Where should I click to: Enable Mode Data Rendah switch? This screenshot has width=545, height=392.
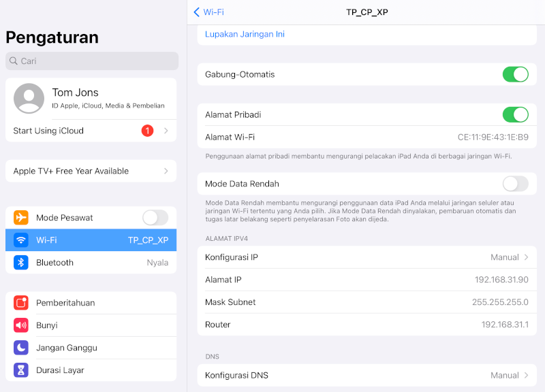[x=515, y=184]
